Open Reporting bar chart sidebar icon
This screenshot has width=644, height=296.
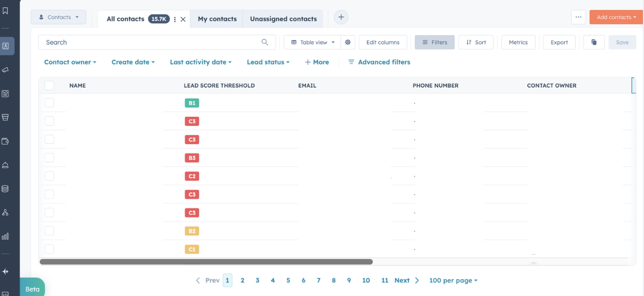click(x=6, y=236)
